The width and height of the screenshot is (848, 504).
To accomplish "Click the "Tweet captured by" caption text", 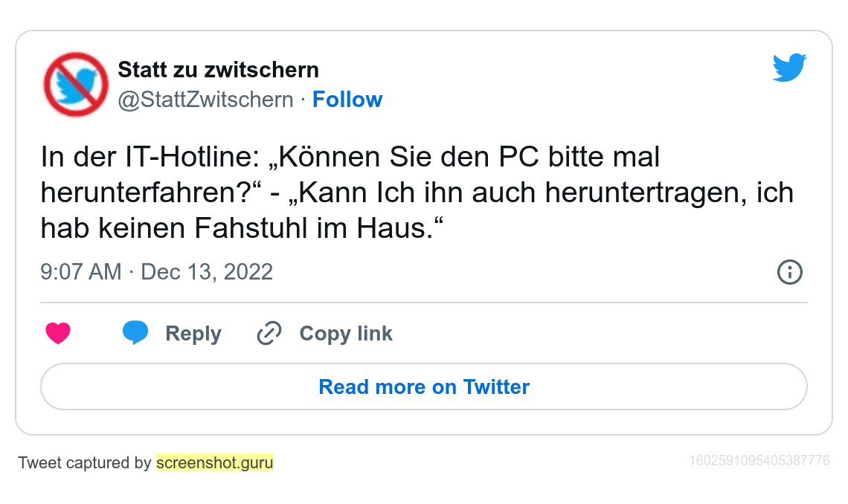I will (x=85, y=463).
